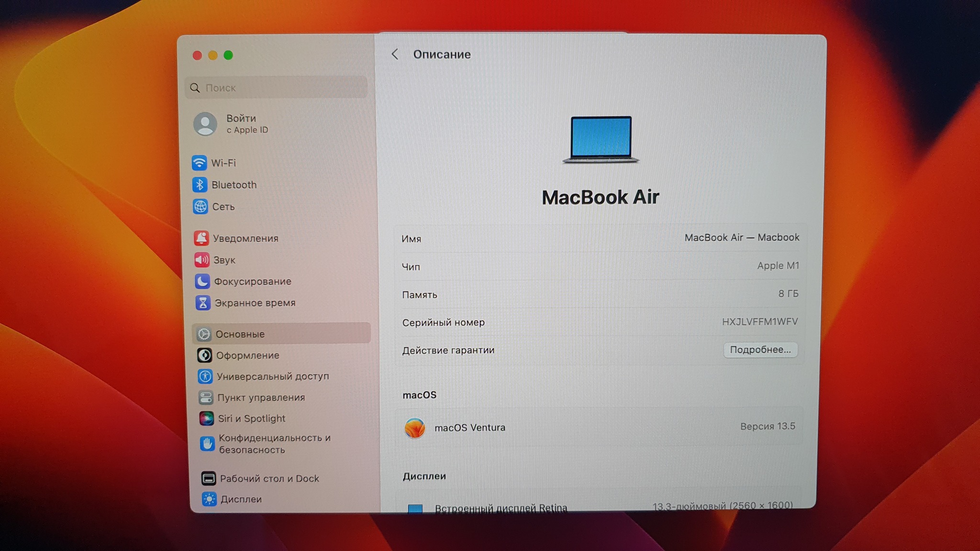Open Рабочий стол и Dock settings

(269, 478)
